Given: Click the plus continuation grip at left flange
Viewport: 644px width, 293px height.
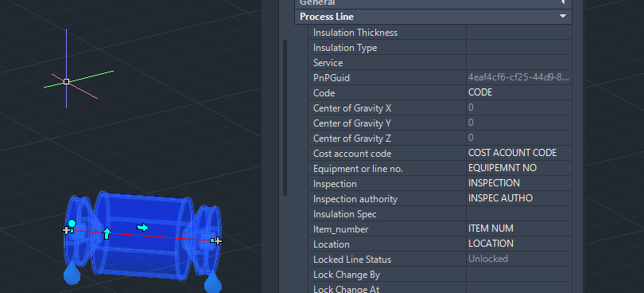Looking at the screenshot, I should (66, 230).
